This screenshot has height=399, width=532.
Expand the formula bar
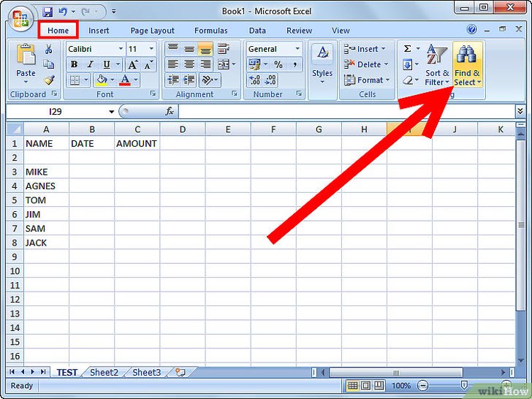point(520,111)
